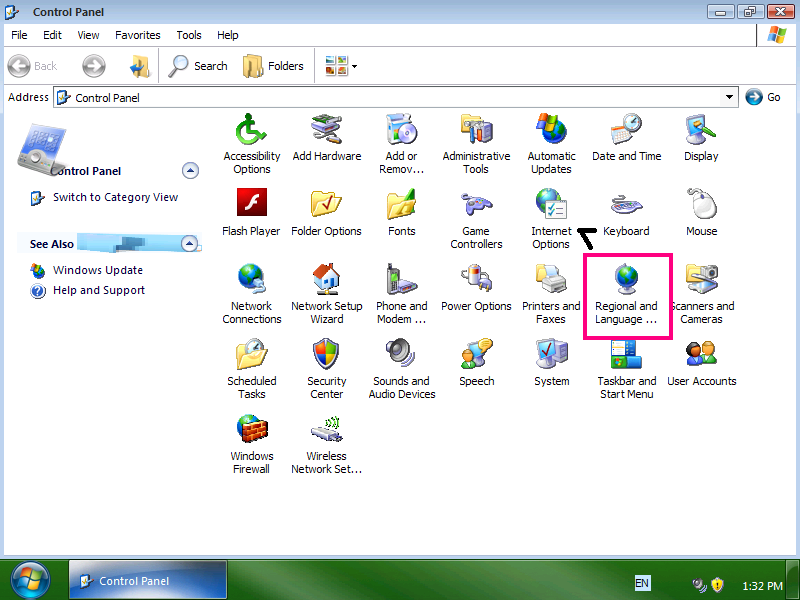The height and width of the screenshot is (600, 800).
Task: Open the Help menu
Action: click(228, 35)
